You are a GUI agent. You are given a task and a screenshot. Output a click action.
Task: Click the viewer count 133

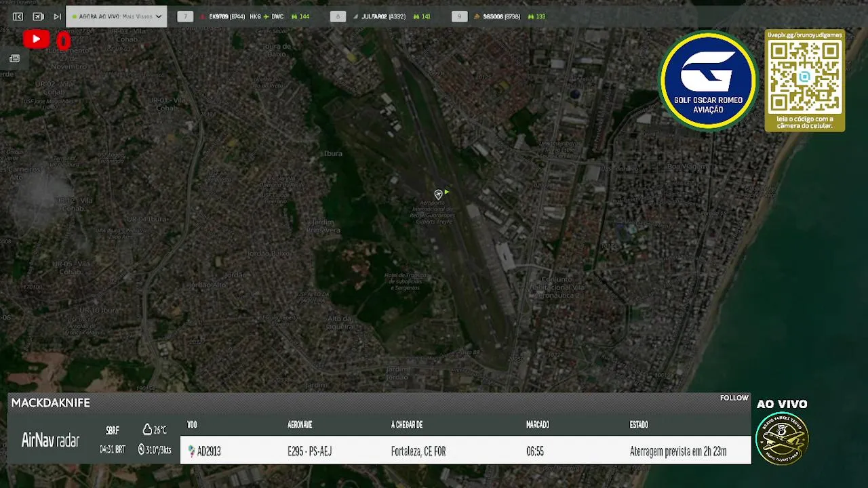(x=540, y=16)
